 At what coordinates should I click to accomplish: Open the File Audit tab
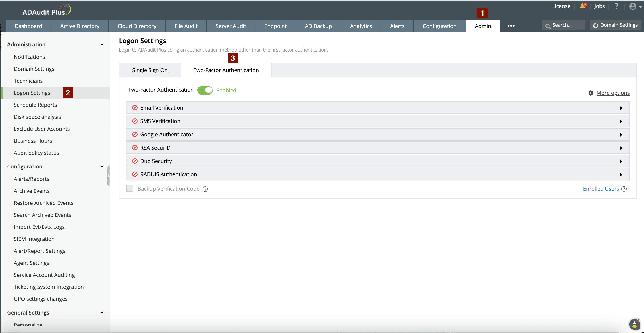point(186,26)
